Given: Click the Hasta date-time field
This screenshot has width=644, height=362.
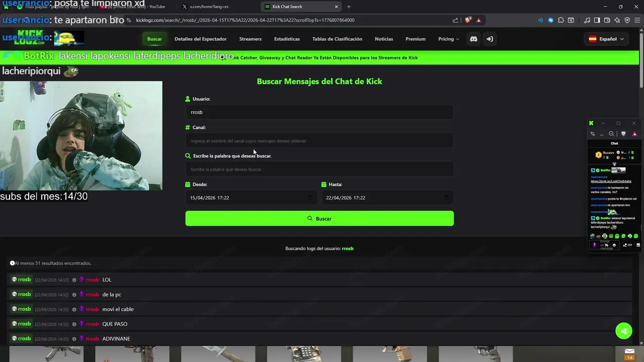Looking at the screenshot, I should point(387,198).
